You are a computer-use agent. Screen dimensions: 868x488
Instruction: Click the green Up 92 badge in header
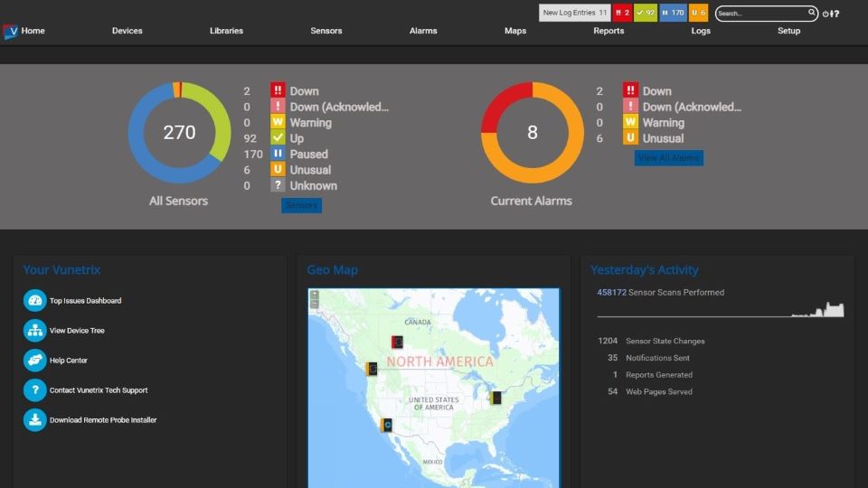[x=646, y=13]
